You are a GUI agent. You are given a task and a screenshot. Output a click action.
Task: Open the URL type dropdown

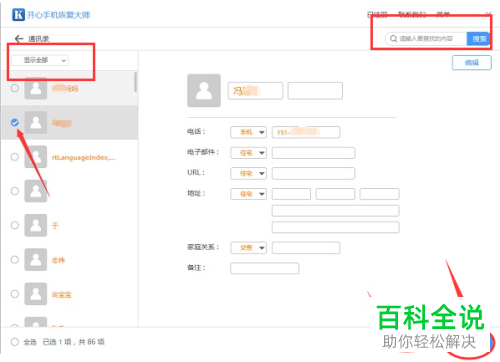[248, 173]
